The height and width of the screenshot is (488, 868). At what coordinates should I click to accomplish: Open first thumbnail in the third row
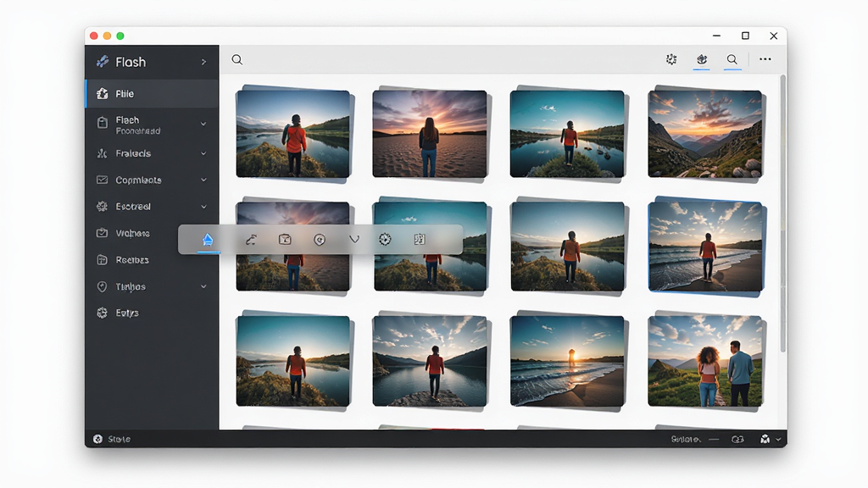click(292, 361)
